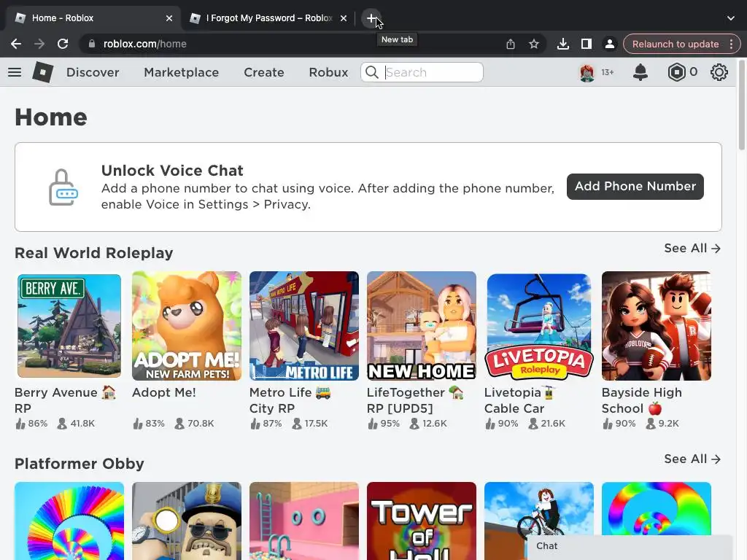
Task: Bookmark this page with star icon
Action: click(x=533, y=44)
